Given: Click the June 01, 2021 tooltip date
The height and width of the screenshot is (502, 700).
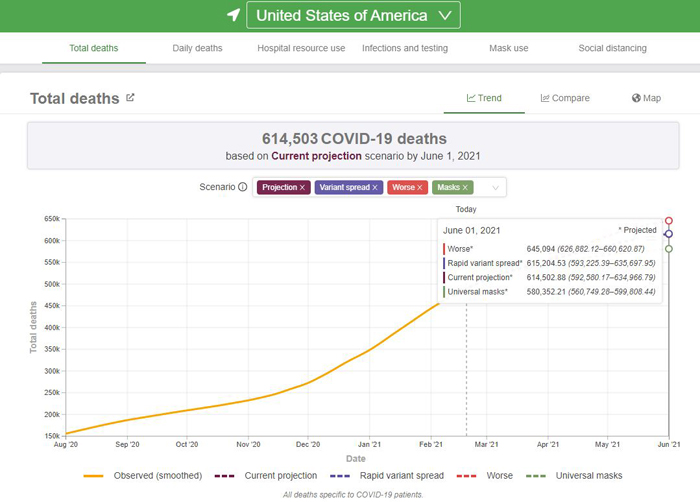Looking at the screenshot, I should (x=471, y=230).
